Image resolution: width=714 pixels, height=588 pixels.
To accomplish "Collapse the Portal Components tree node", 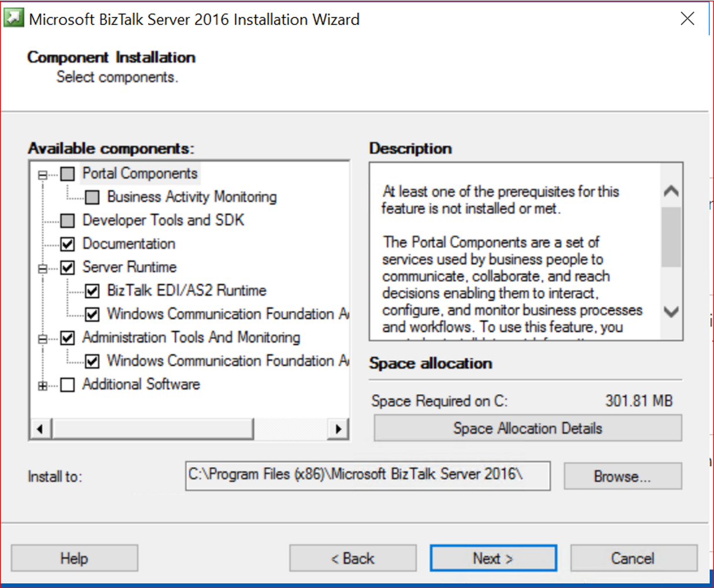I will point(42,175).
